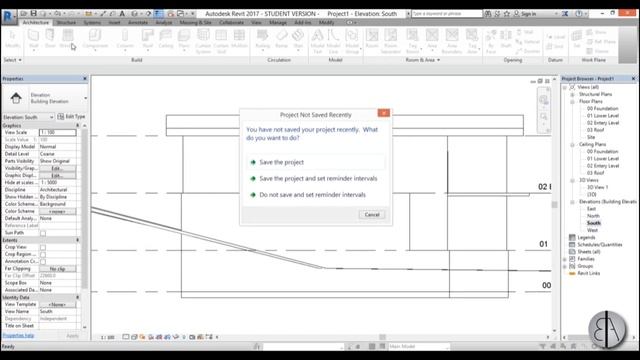Select the Roof tool

(148, 39)
